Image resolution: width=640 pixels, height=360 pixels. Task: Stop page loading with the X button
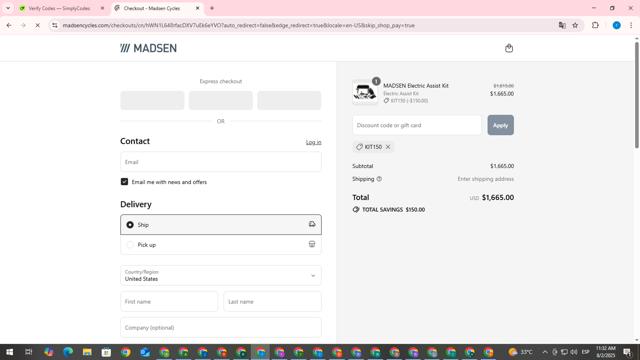click(x=37, y=25)
